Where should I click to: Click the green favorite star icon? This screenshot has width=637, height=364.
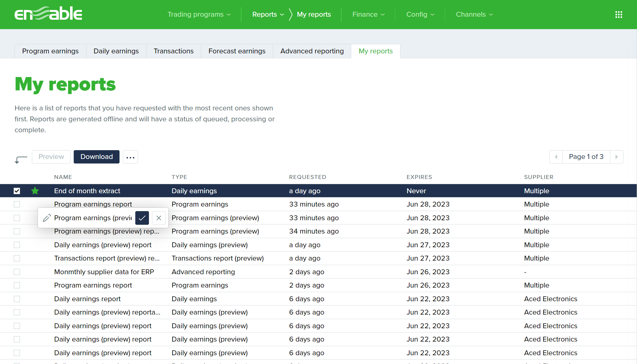(x=35, y=191)
